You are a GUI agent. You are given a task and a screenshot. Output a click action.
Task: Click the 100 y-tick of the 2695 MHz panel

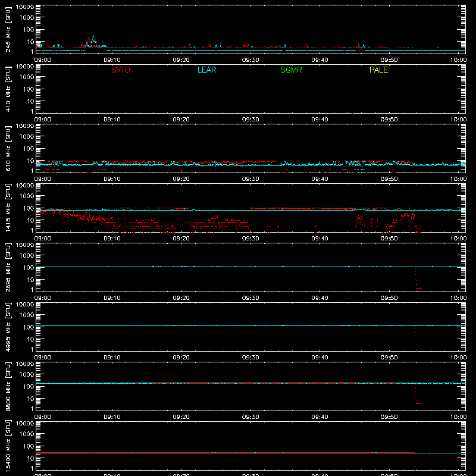(x=29, y=267)
